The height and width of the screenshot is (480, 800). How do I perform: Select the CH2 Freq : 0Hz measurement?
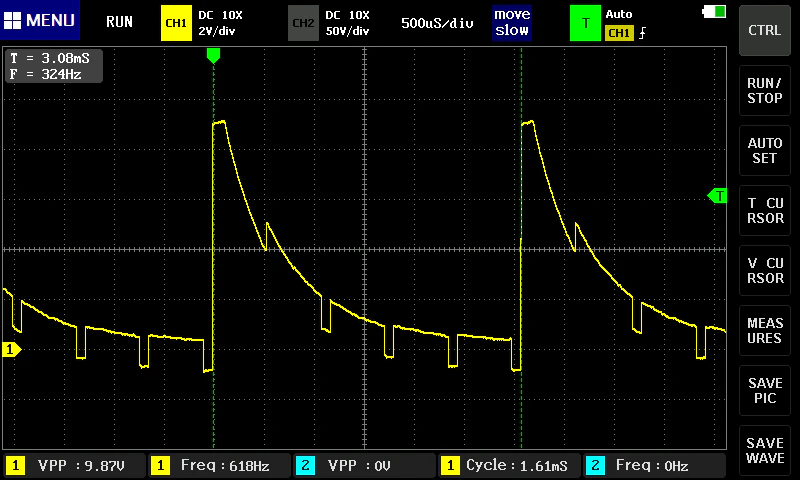click(654, 466)
